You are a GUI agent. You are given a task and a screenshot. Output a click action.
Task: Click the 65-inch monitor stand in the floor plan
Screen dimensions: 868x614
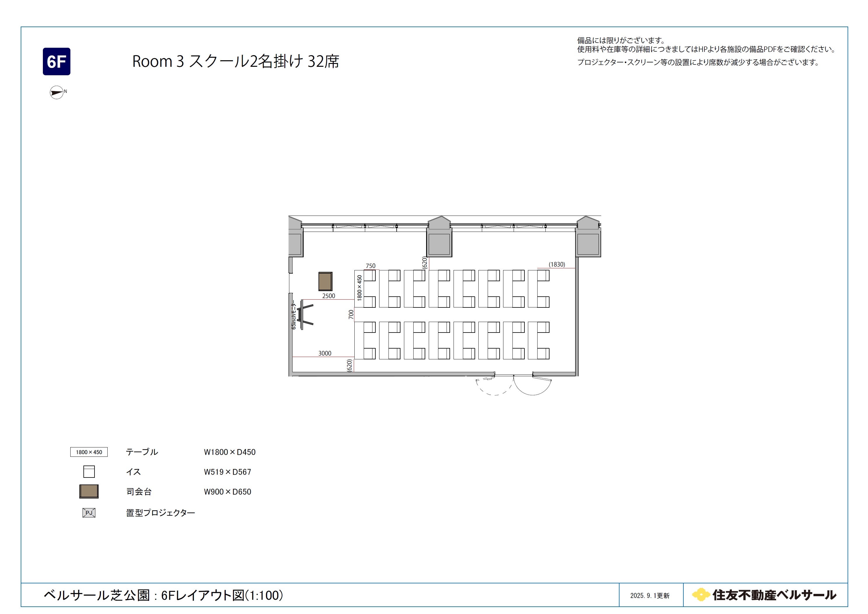point(305,314)
